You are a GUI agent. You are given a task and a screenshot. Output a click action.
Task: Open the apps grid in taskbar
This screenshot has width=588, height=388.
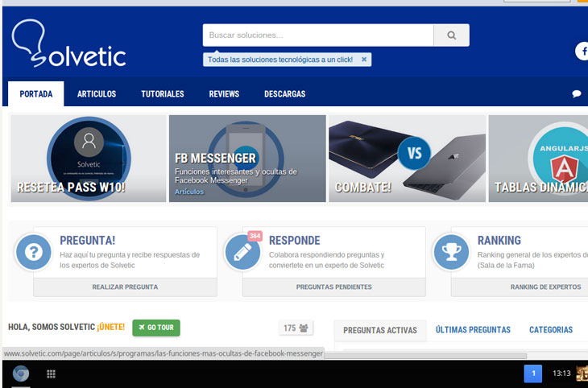click(x=51, y=374)
